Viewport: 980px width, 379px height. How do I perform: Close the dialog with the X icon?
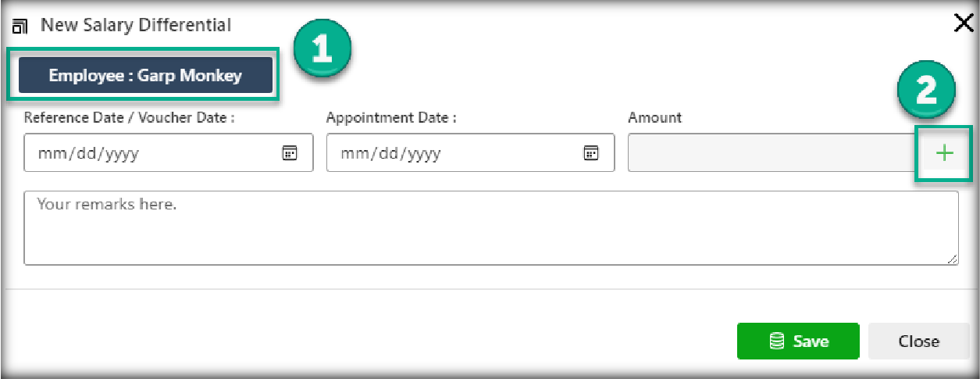(963, 24)
